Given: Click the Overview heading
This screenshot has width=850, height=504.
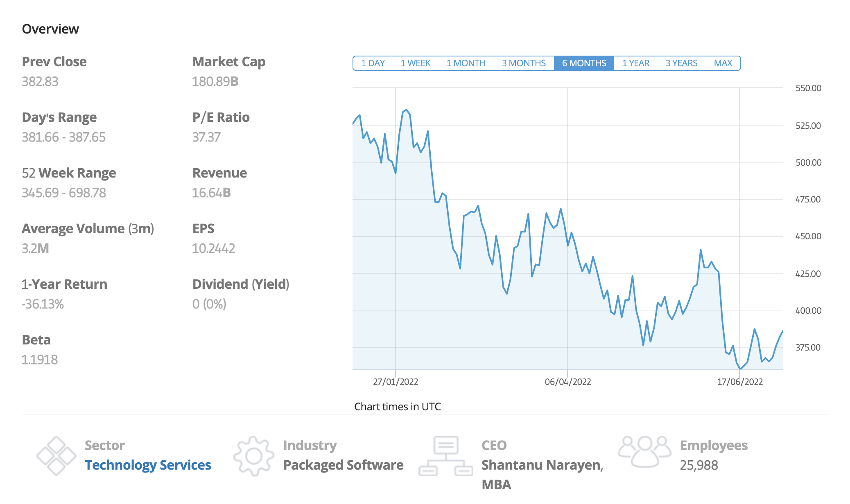Looking at the screenshot, I should (50, 29).
